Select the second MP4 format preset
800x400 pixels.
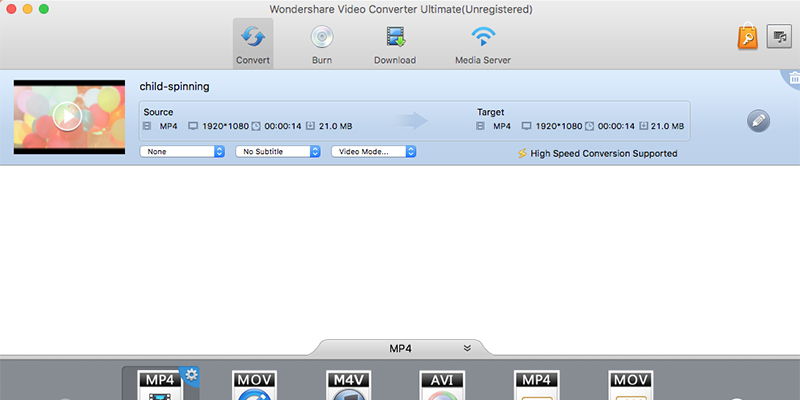click(x=537, y=385)
